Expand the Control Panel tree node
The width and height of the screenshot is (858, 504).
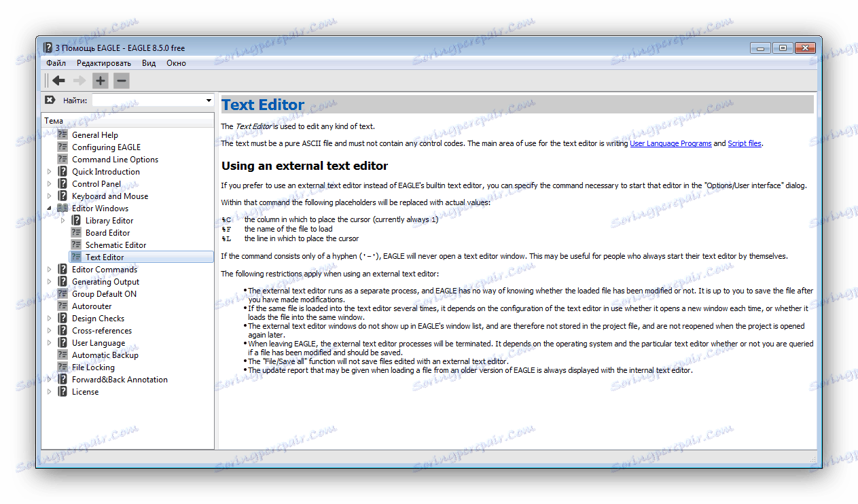[x=49, y=184]
